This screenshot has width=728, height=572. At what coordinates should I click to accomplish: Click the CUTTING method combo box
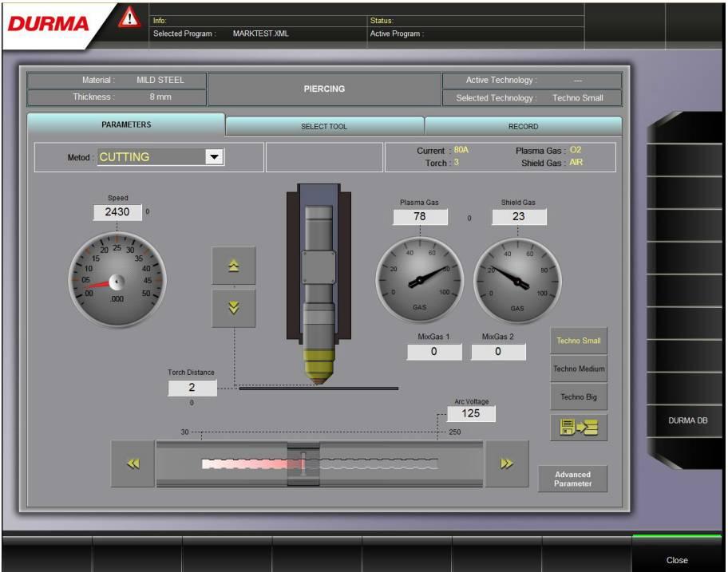pos(152,157)
